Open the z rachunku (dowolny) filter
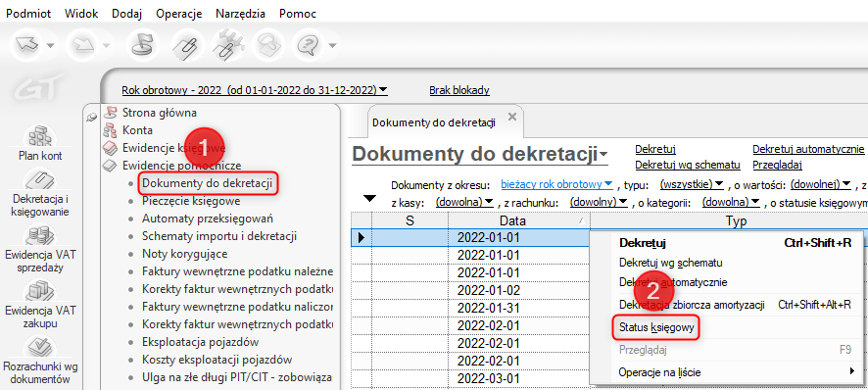This screenshot has width=868, height=390. pos(598,202)
